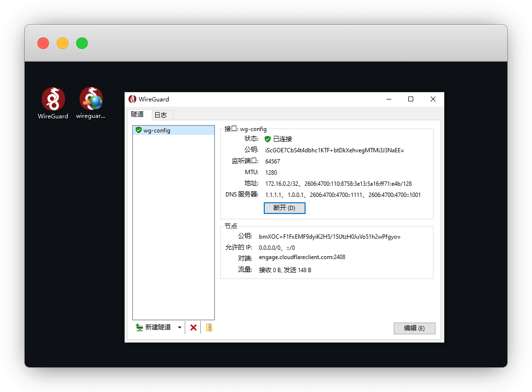532x392 pixels.
Task: Maximize the WireGuard window
Action: (411, 99)
